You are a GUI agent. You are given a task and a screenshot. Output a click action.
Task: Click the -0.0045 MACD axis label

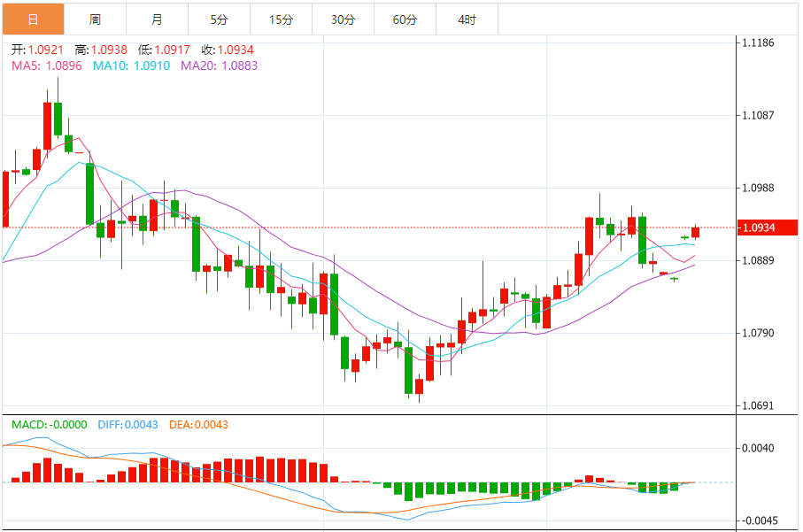coord(758,520)
